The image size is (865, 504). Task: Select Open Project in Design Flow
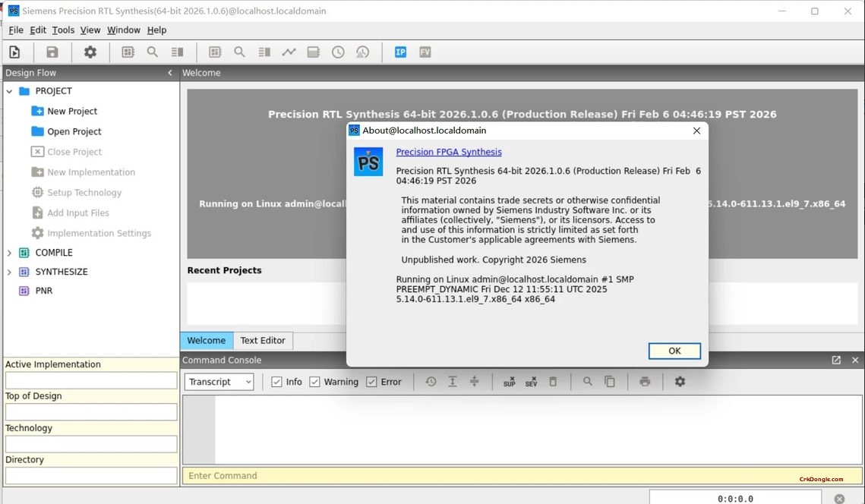pyautogui.click(x=74, y=131)
